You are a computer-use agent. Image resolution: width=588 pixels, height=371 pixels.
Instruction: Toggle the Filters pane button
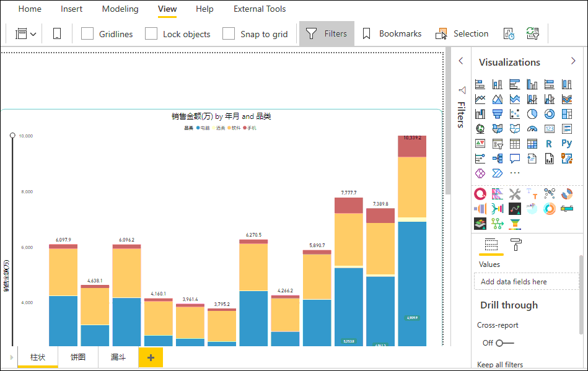tap(327, 33)
